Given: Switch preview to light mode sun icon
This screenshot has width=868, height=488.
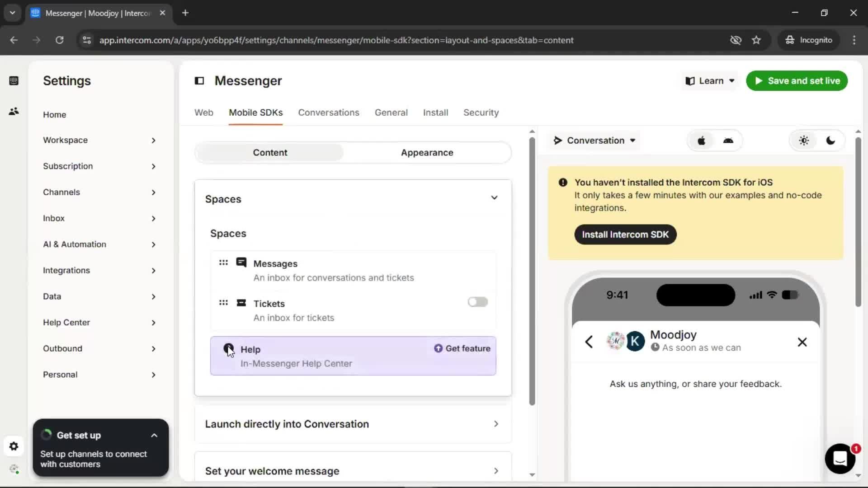Looking at the screenshot, I should coord(804,141).
